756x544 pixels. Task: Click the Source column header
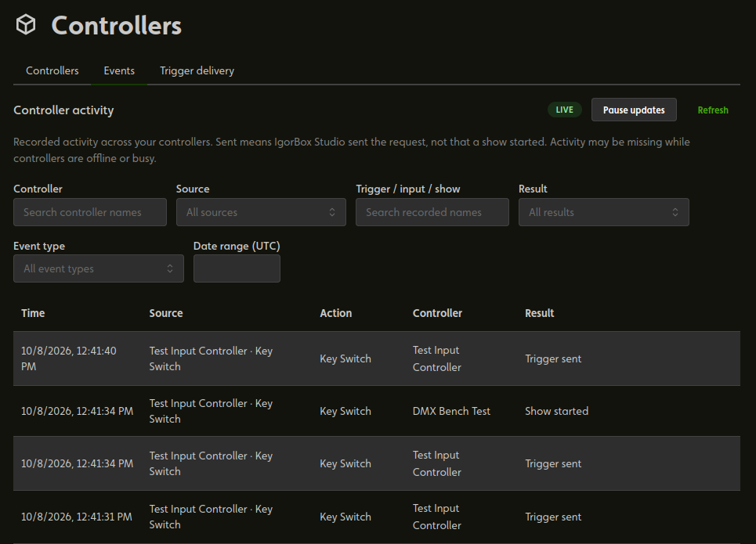tap(166, 313)
